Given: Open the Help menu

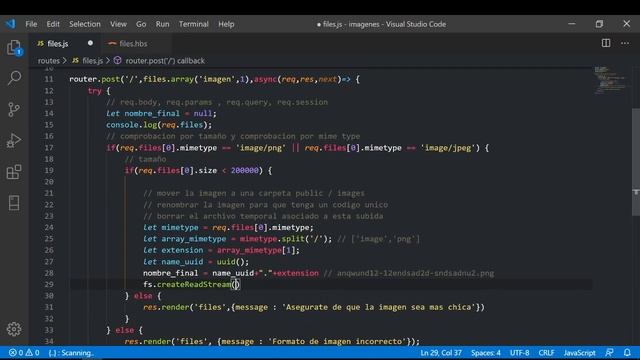Looking at the screenshot, I should click(x=226, y=24).
